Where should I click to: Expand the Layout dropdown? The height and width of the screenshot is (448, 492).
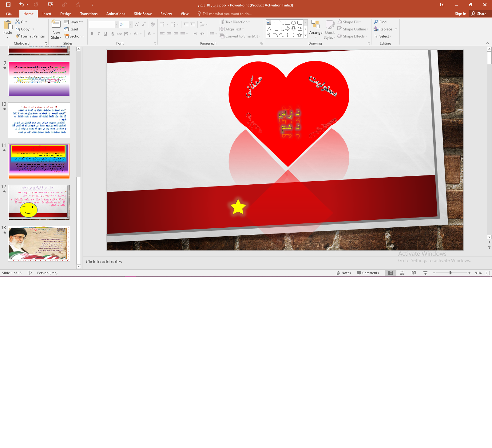pos(73,22)
